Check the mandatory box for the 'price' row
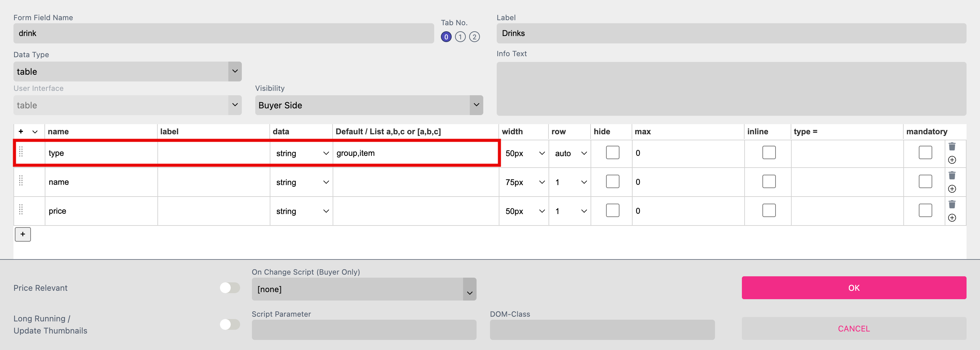Viewport: 980px width, 350px height. coord(925,211)
